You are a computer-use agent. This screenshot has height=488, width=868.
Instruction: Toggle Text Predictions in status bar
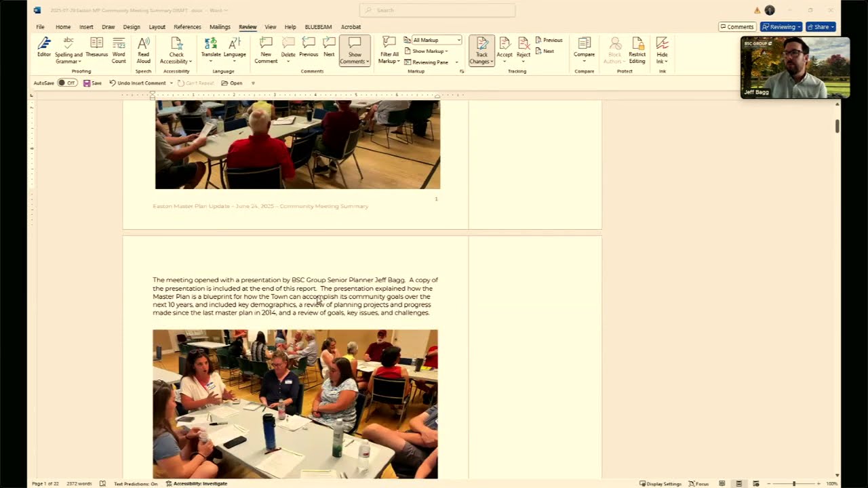(136, 483)
